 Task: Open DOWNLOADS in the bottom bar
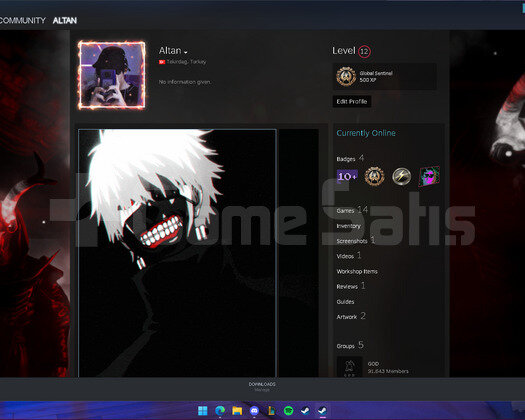[x=262, y=384]
